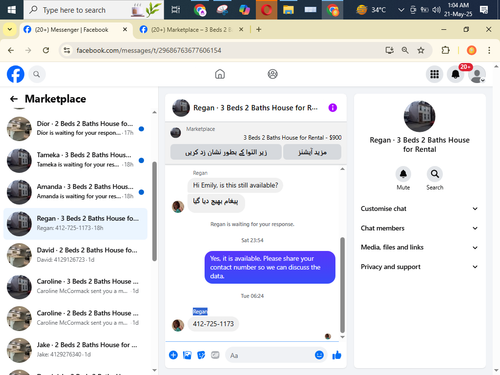This screenshot has height=375, width=500.
Task: Click the chat header Regan title
Action: (x=256, y=108)
